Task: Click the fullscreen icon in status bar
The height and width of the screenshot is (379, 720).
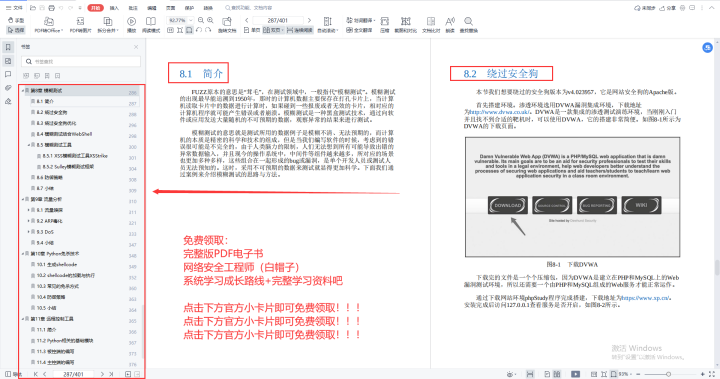Action: 712,374
